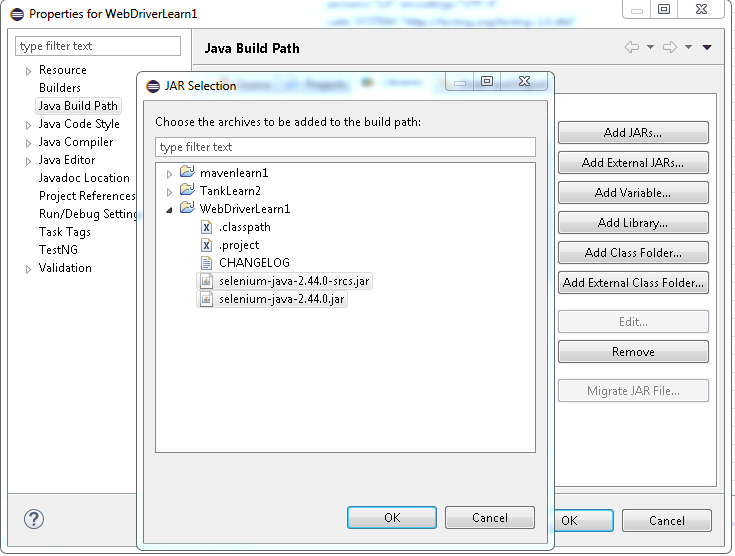Expand the Java Compiler category
This screenshot has height=556, width=735.
tap(28, 143)
